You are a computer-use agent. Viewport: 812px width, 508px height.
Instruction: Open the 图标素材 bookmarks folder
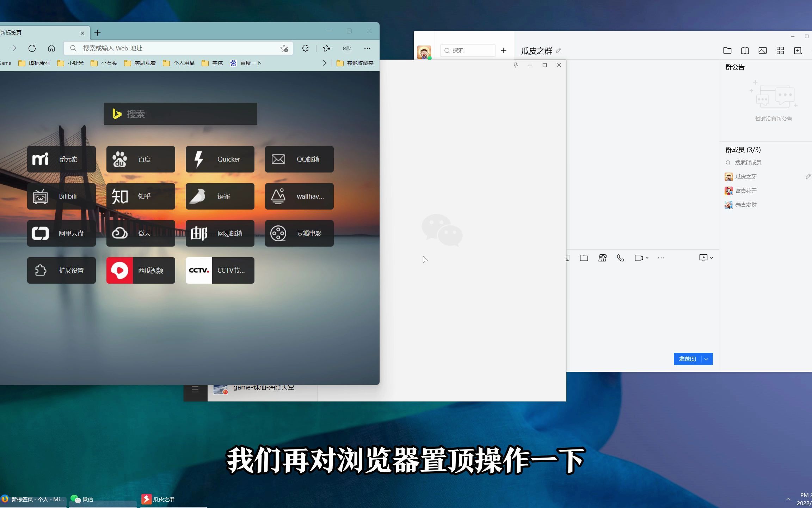point(34,63)
